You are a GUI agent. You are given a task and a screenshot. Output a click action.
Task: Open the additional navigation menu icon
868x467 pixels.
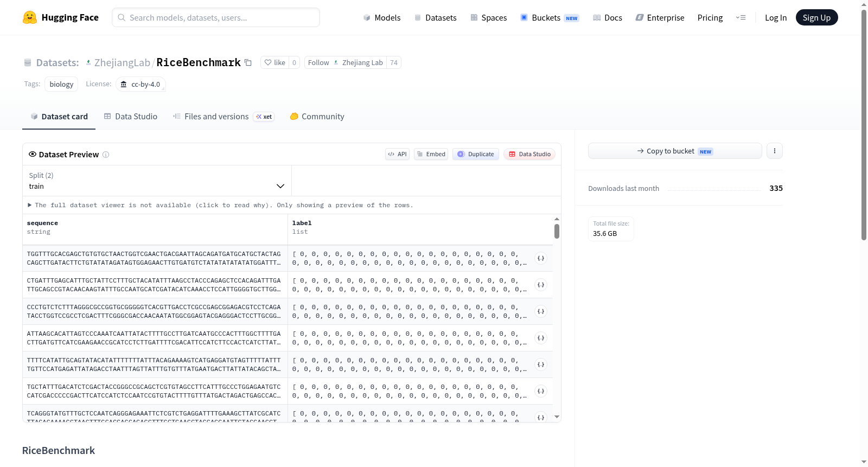741,18
